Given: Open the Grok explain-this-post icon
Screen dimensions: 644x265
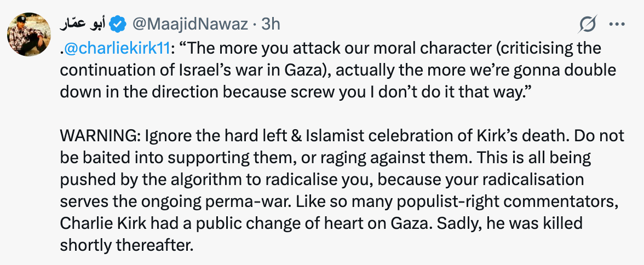Looking at the screenshot, I should tap(588, 25).
